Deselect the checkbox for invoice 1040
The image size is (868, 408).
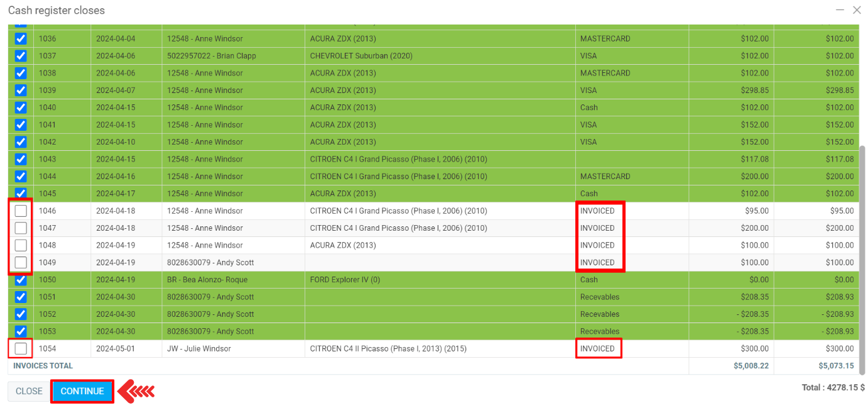coord(21,108)
